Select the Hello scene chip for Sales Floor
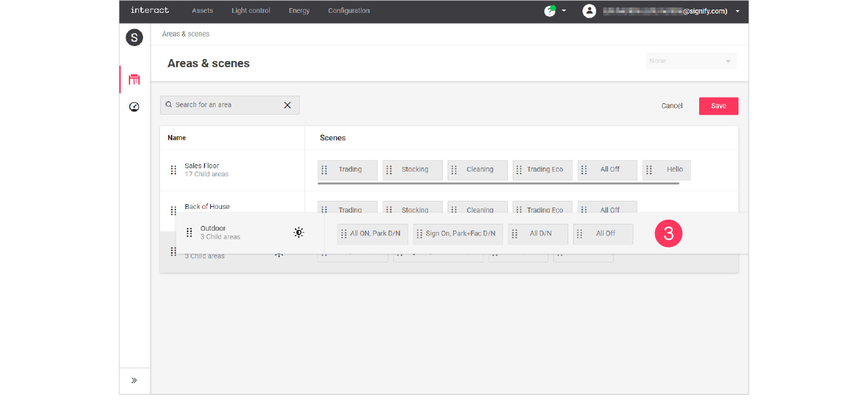Viewport: 868px width, 409px height. click(x=666, y=170)
